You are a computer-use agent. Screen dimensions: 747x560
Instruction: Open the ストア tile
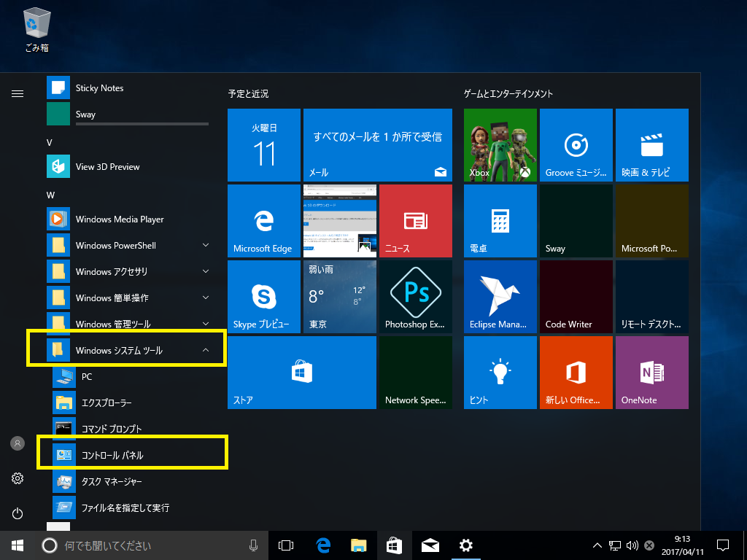[x=302, y=373]
